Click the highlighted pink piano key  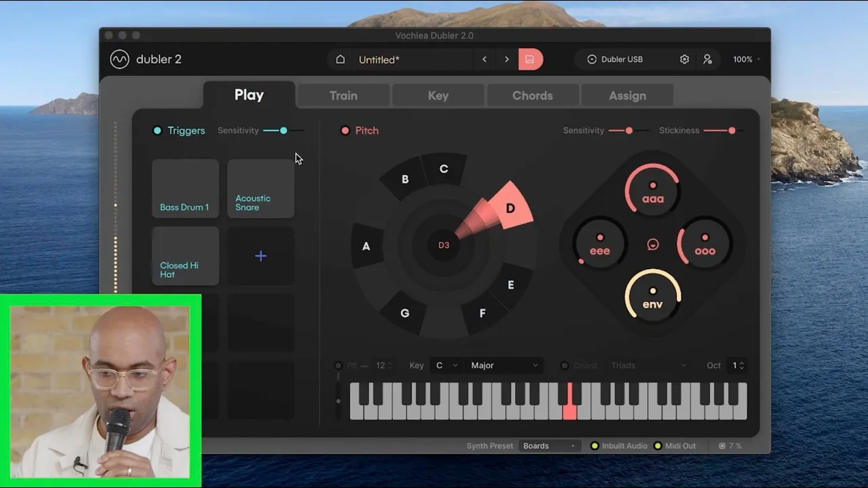[570, 401]
